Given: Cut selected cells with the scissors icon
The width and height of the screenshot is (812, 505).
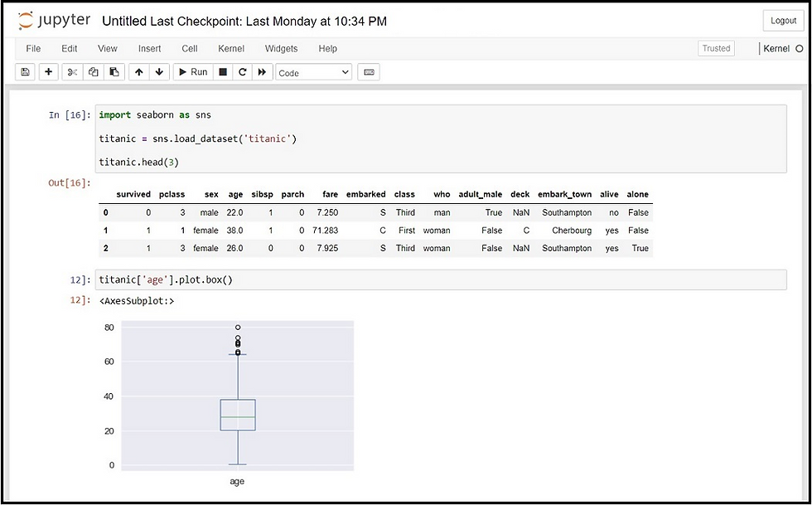Looking at the screenshot, I should (73, 72).
